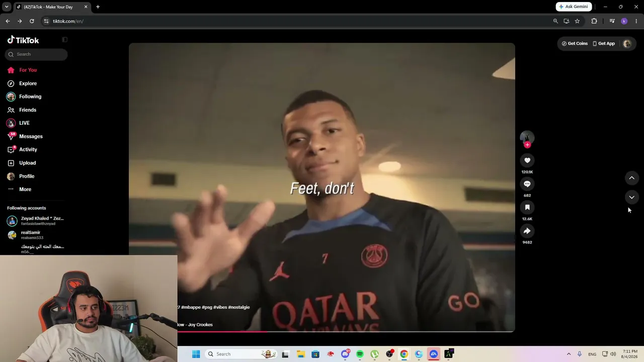The image size is (644, 362).
Task: Collapse the TikTok sidebar panel
Action: (x=64, y=40)
